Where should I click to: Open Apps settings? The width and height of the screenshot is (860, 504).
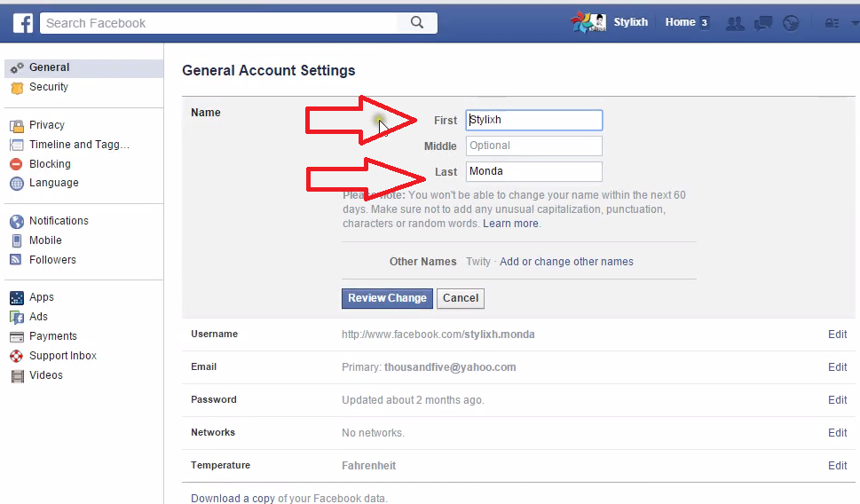click(42, 296)
